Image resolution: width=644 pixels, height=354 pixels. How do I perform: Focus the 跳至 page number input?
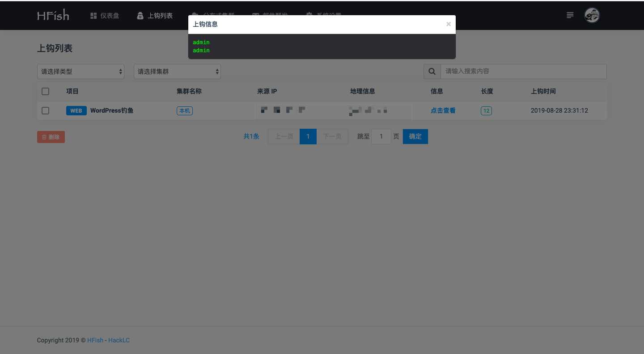(x=381, y=136)
